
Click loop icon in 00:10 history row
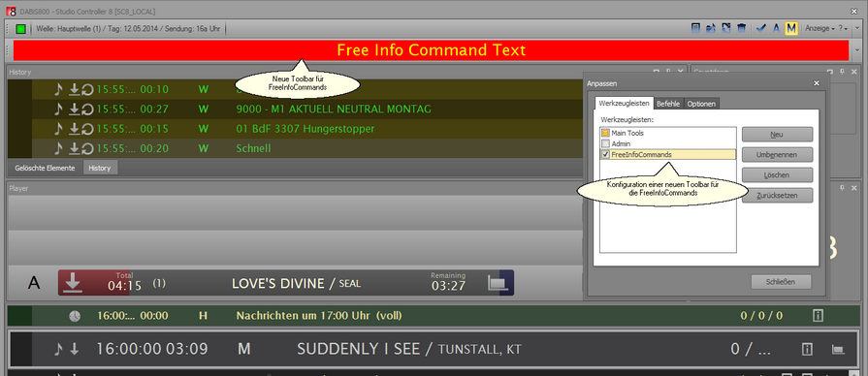coord(87,89)
